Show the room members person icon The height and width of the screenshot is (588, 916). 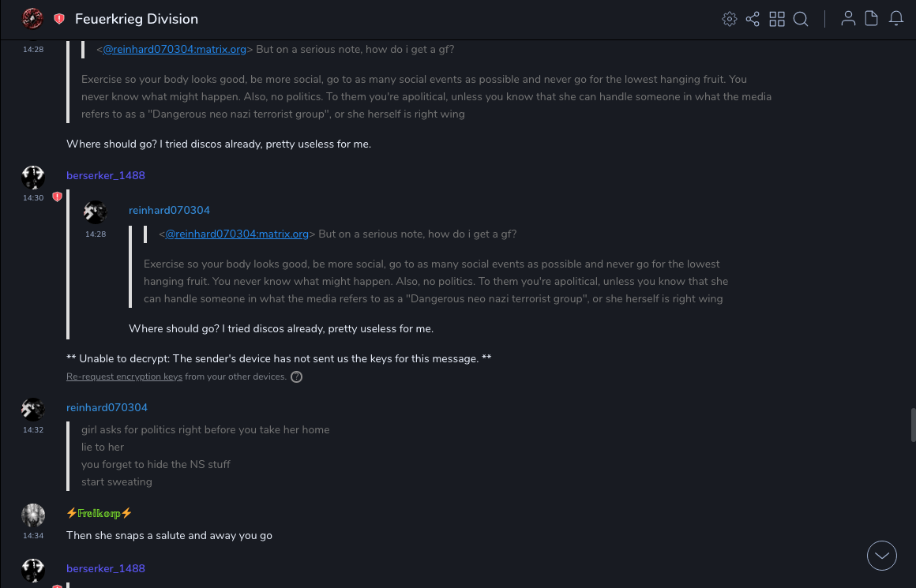click(x=848, y=19)
